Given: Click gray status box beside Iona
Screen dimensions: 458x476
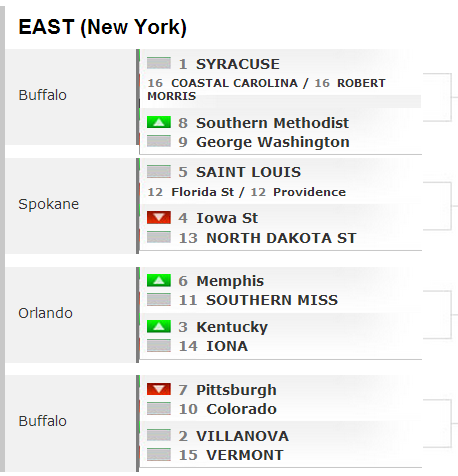Looking at the screenshot, I should point(159,346).
